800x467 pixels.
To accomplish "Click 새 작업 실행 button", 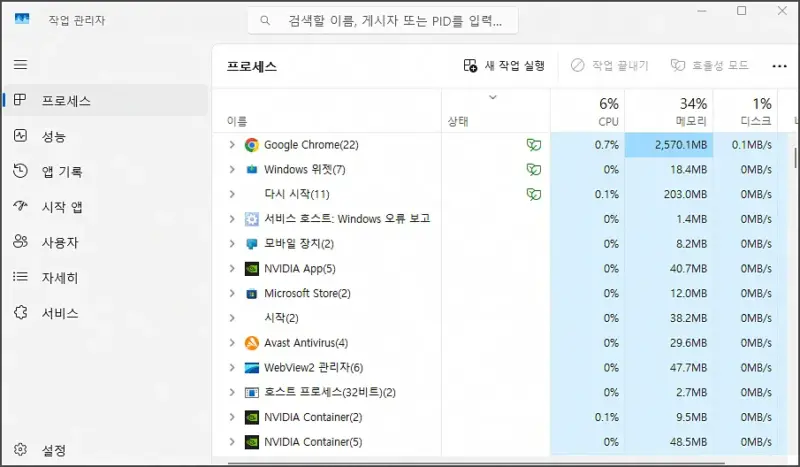I will pyautogui.click(x=504, y=65).
